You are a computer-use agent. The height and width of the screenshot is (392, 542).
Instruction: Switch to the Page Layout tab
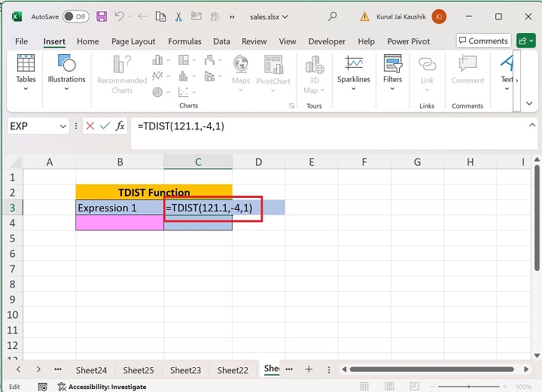133,41
